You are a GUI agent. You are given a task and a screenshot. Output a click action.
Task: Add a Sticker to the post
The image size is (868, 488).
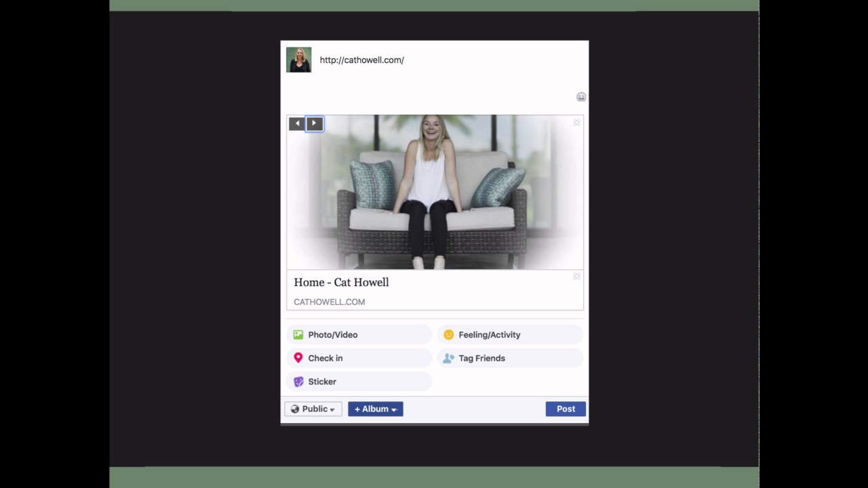[x=359, y=382]
